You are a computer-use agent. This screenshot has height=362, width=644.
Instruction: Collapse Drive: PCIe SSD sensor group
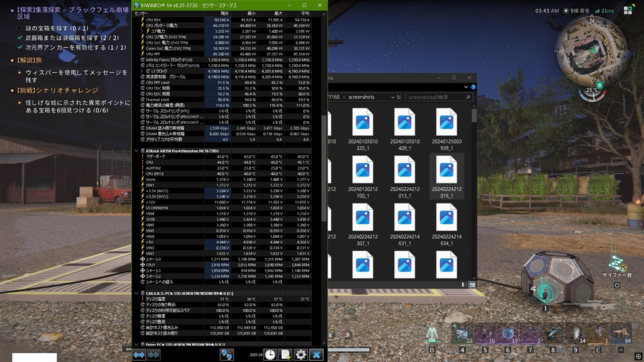click(x=136, y=344)
